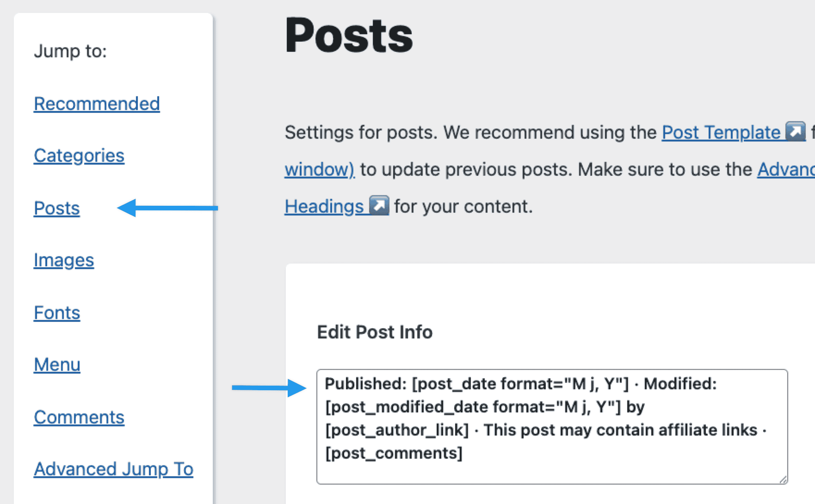Click the partially visible Advanced link at right edge
Viewport: 815px width, 504px height.
pos(786,170)
